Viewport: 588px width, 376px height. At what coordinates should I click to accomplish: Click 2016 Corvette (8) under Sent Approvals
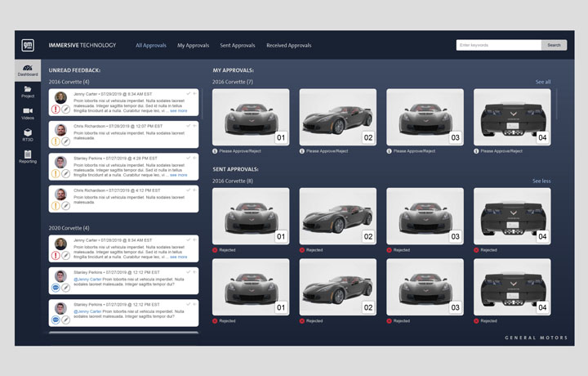click(233, 181)
